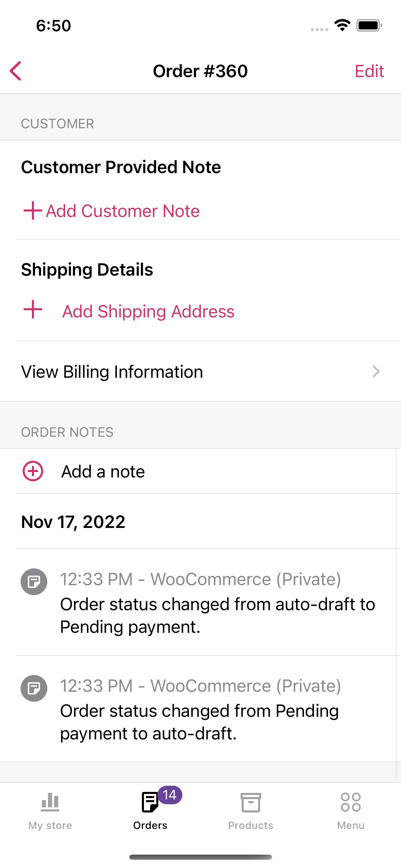Switch to the Products tab
The height and width of the screenshot is (868, 401).
251,811
